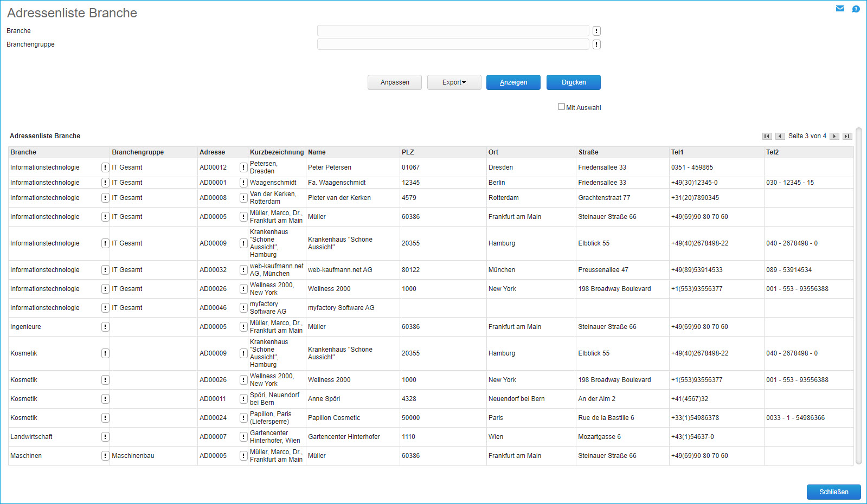Image resolution: width=867 pixels, height=504 pixels.
Task: Enable the Mit Auswahl checkbox
Action: (561, 107)
